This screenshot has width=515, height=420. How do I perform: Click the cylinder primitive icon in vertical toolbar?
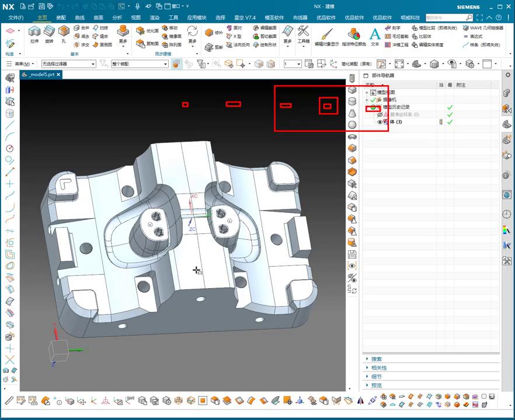(x=352, y=101)
